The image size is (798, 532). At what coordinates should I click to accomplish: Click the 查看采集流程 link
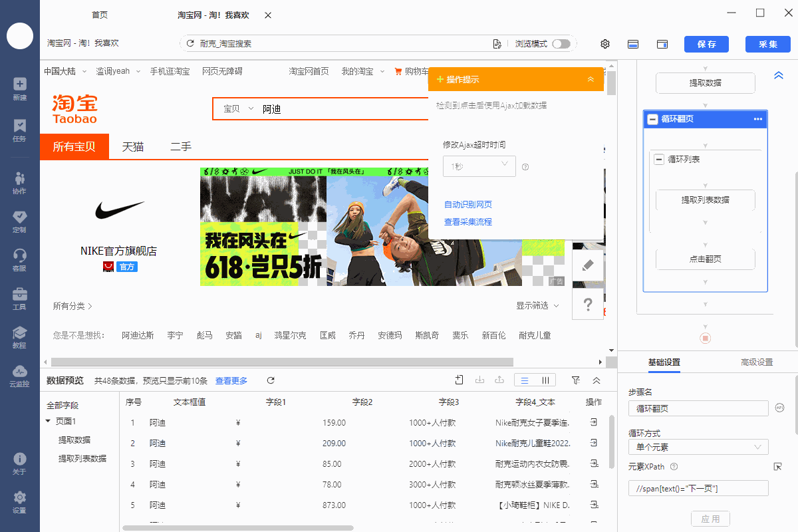(x=468, y=222)
